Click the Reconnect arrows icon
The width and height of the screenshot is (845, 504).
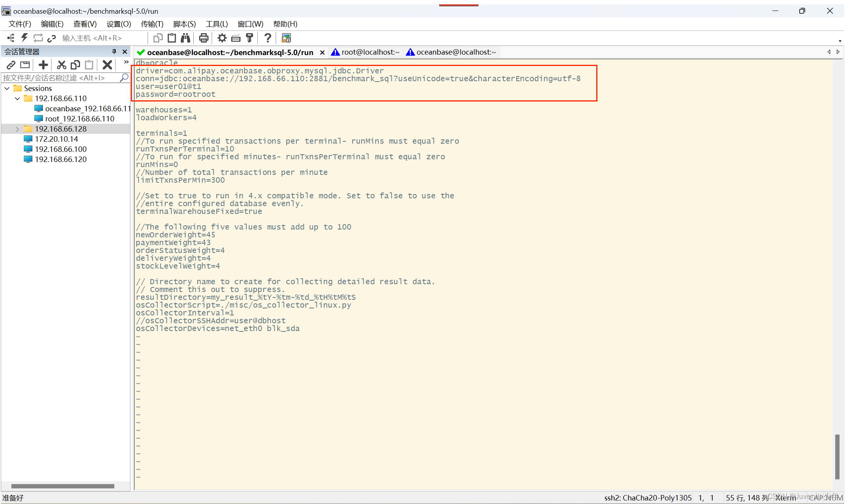click(x=38, y=38)
